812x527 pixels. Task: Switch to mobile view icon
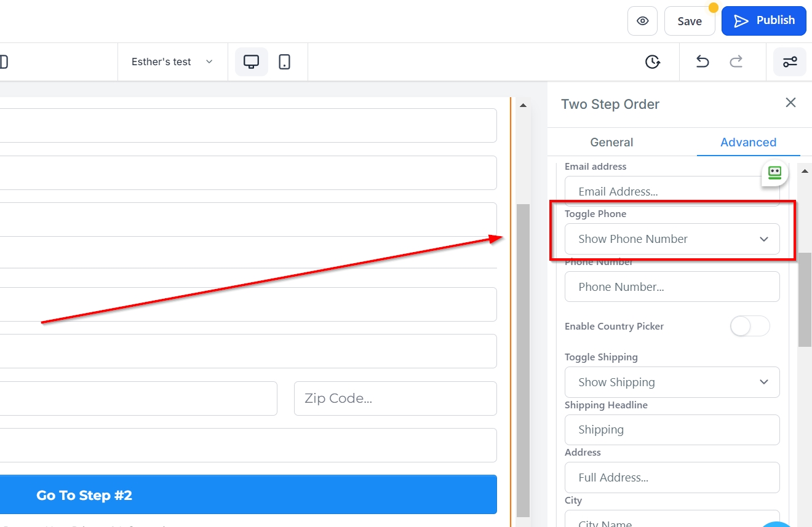(x=284, y=61)
